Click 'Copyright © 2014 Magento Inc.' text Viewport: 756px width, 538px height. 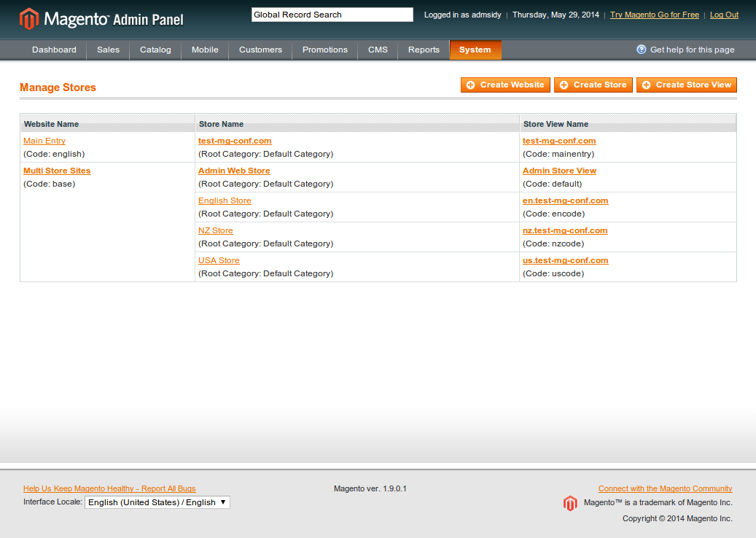(677, 518)
